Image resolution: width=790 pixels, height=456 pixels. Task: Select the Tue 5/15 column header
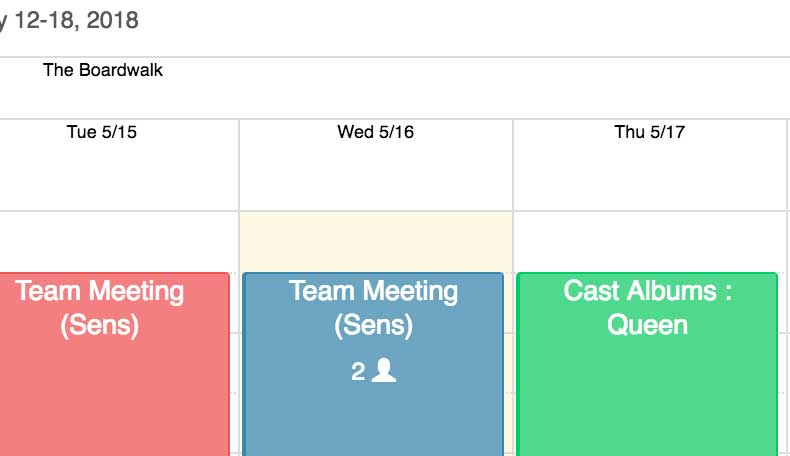coord(101,132)
